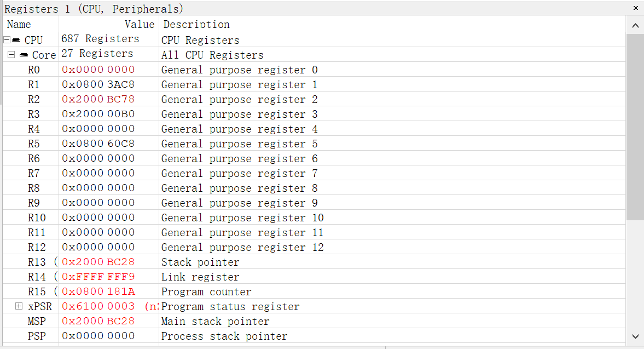Click the Core chip icon

(24, 55)
